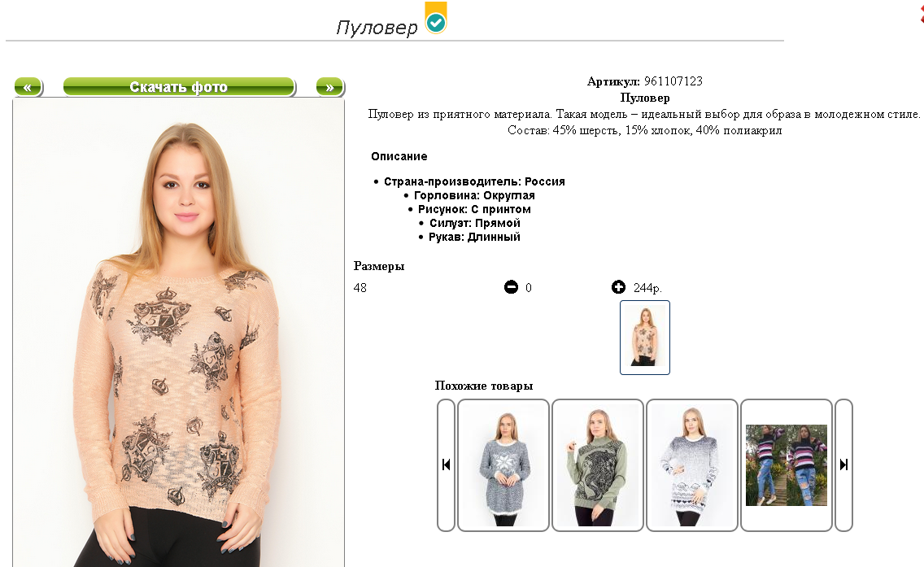924x567 pixels.
Task: Open the striped sweater outdoor photo product
Action: point(786,465)
